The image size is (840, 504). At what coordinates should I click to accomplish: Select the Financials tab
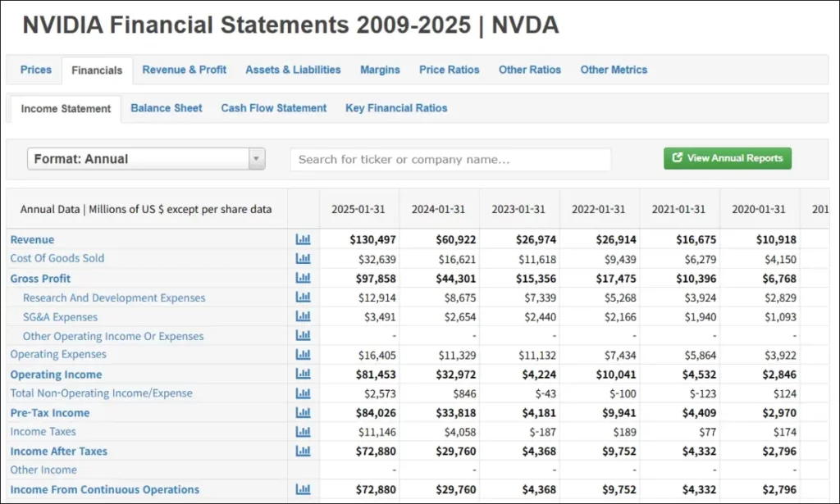(97, 70)
